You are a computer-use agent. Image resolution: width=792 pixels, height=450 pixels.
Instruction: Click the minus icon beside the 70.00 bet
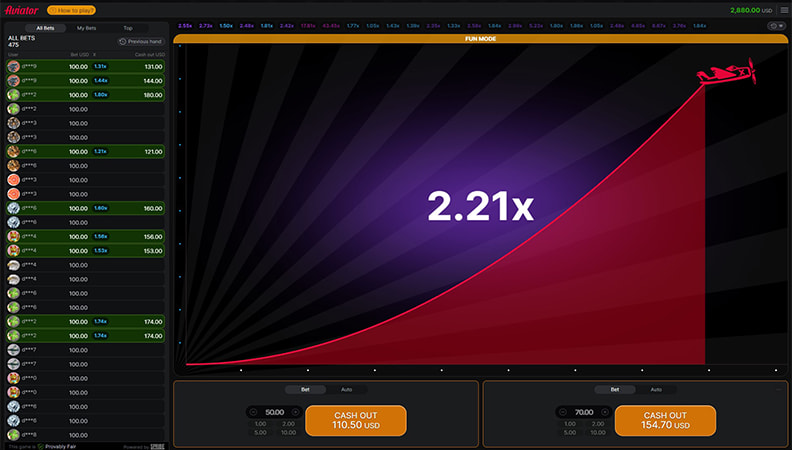point(563,411)
